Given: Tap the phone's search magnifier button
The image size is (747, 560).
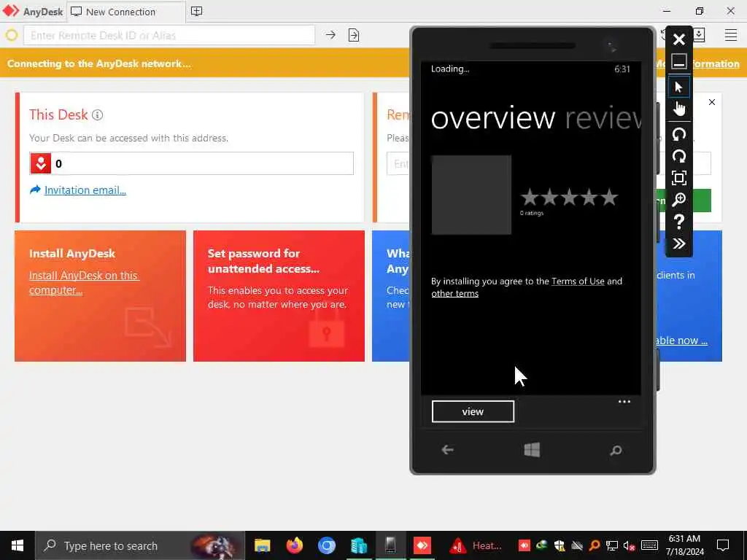Looking at the screenshot, I should click(616, 451).
